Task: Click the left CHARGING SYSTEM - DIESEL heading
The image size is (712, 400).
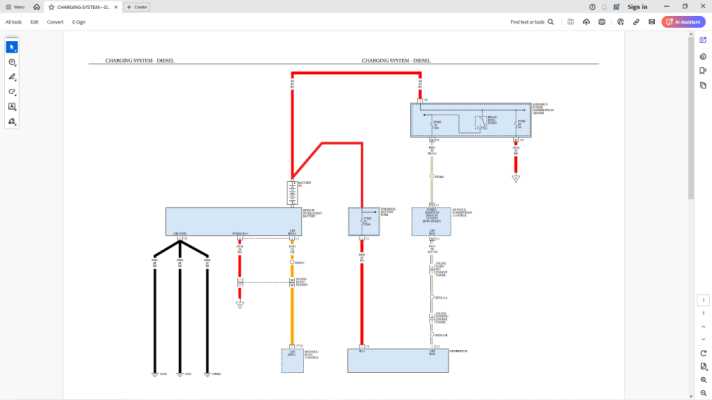Action: [x=139, y=60]
